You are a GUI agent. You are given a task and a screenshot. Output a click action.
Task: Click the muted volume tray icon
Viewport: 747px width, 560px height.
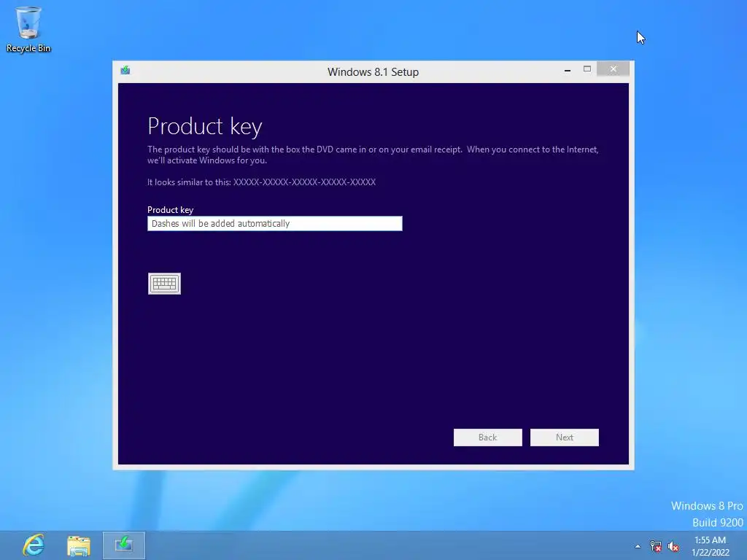click(x=673, y=547)
